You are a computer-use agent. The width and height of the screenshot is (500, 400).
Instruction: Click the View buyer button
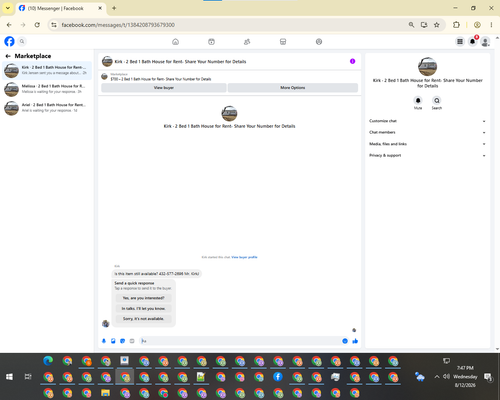(164, 88)
